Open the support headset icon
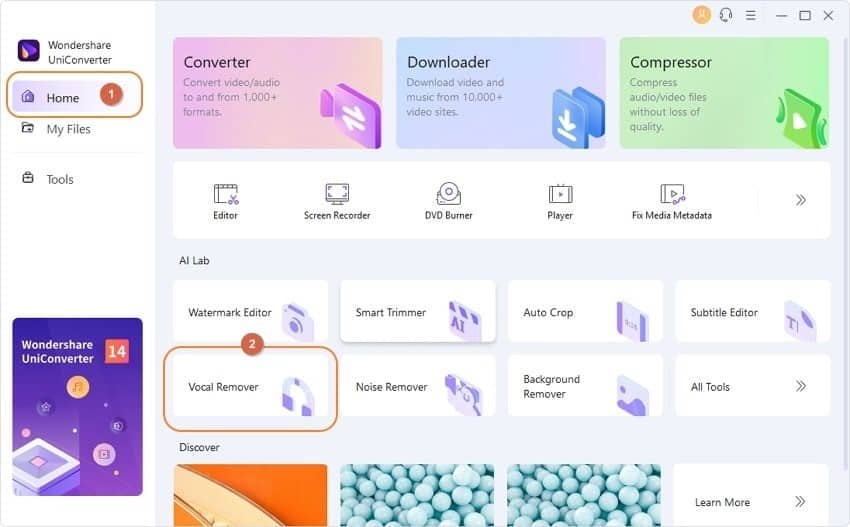Image resolution: width=850 pixels, height=527 pixels. pos(726,15)
